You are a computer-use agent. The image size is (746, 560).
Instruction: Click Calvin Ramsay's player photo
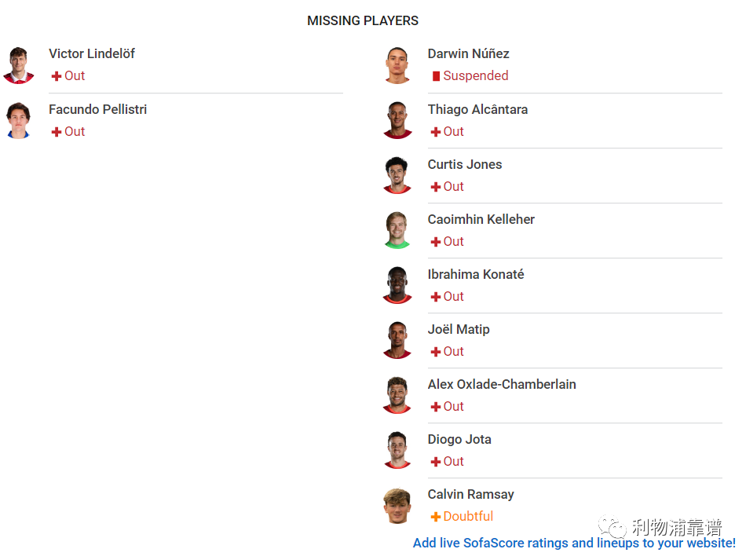pyautogui.click(x=397, y=506)
